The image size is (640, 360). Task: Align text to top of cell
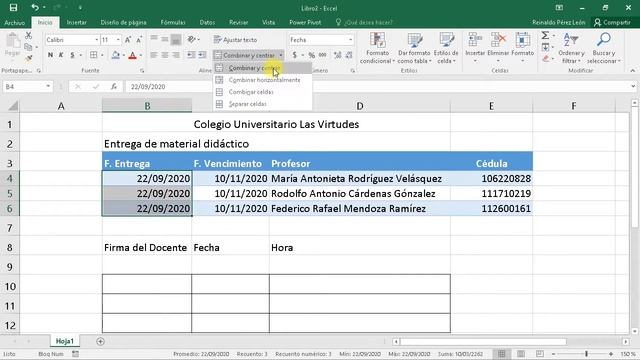coord(154,39)
